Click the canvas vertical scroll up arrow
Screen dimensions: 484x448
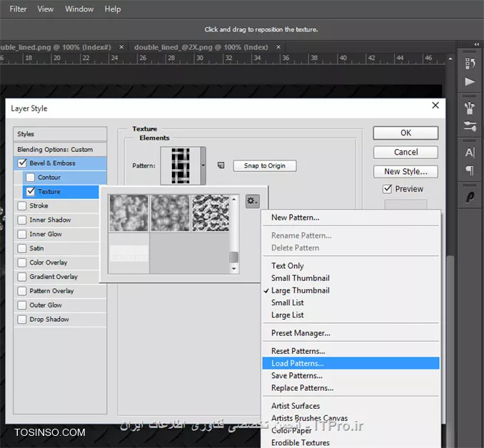pyautogui.click(x=450, y=58)
